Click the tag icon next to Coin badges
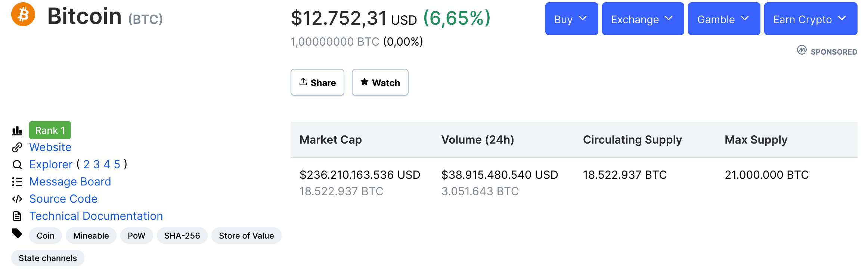The width and height of the screenshot is (868, 270). tap(17, 233)
